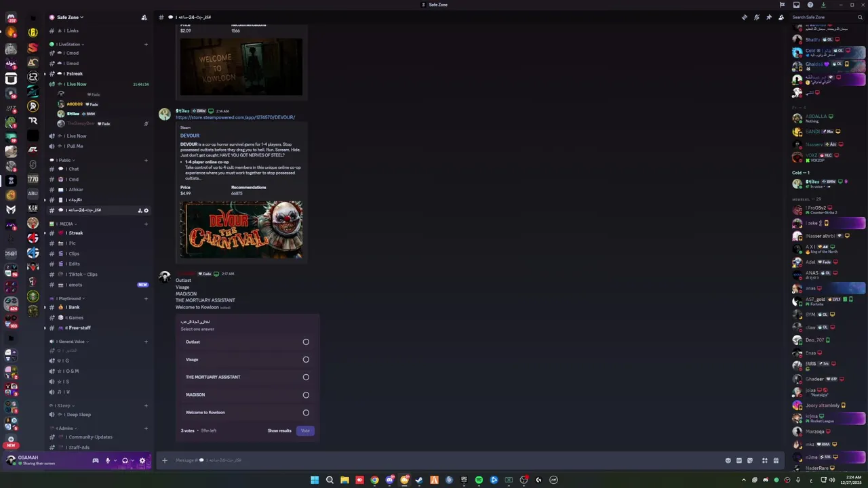Viewport: 868px width, 488px height.
Task: Open the settings gear on the selected channel
Action: [146, 210]
